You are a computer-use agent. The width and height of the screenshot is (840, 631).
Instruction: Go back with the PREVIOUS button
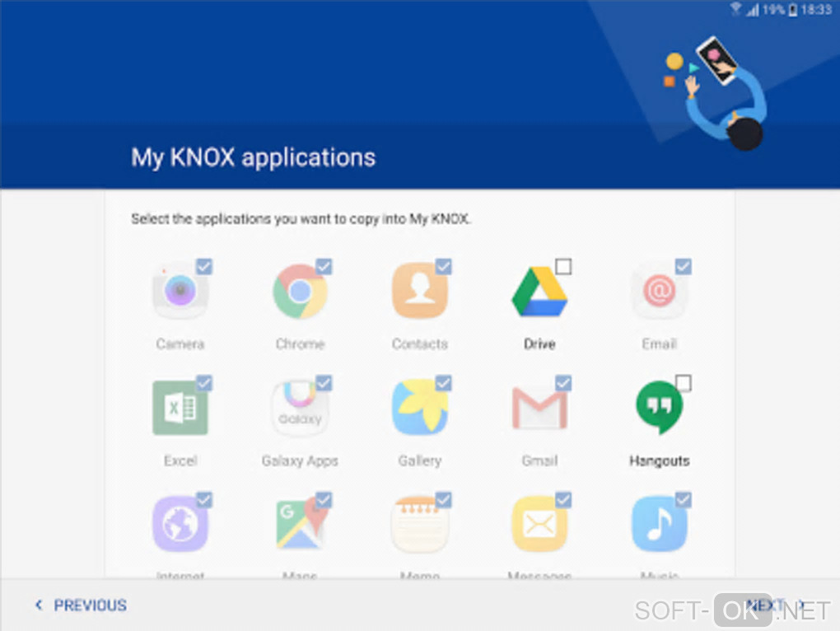click(82, 605)
